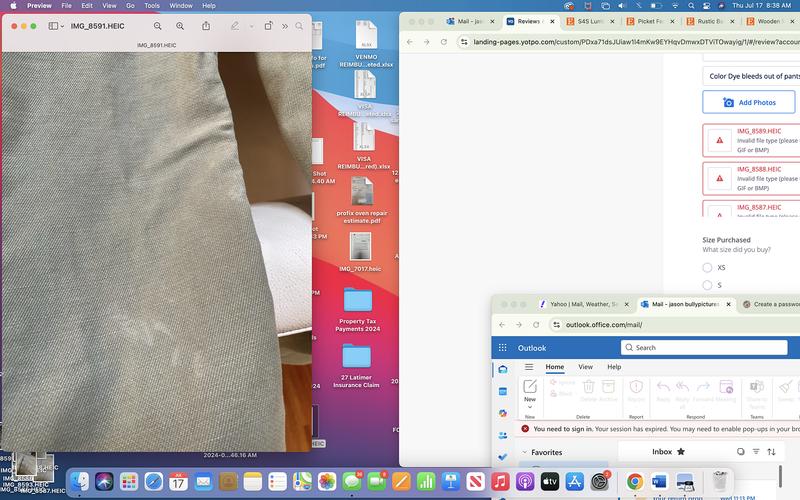Screen dimensions: 800x500
Task: Open the Preview menu in menu bar
Action: (x=39, y=6)
